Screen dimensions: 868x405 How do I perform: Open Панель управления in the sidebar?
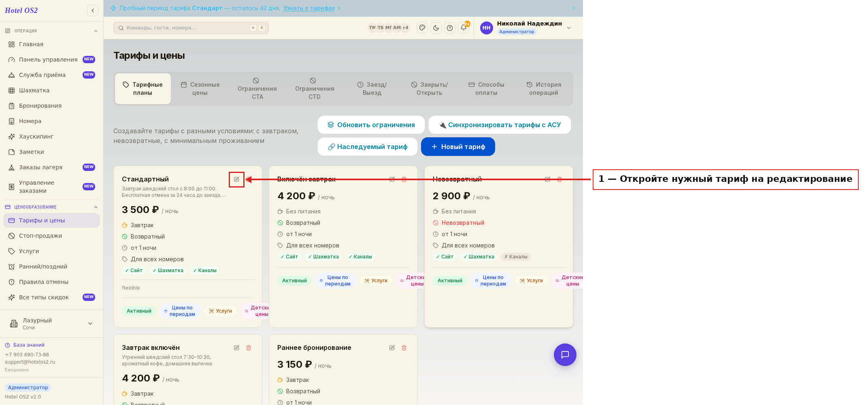pos(51,60)
